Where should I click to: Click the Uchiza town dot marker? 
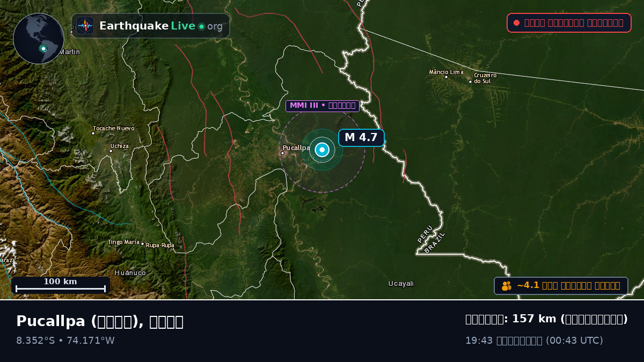click(111, 151)
